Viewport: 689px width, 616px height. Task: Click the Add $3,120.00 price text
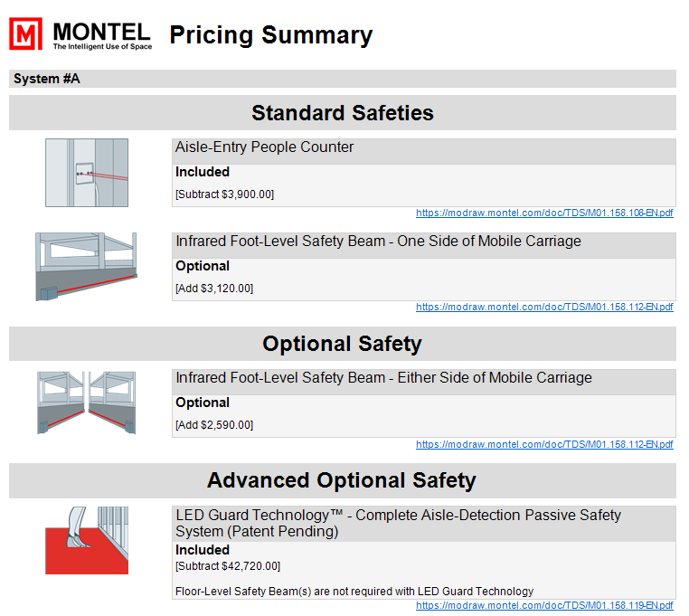(x=214, y=289)
